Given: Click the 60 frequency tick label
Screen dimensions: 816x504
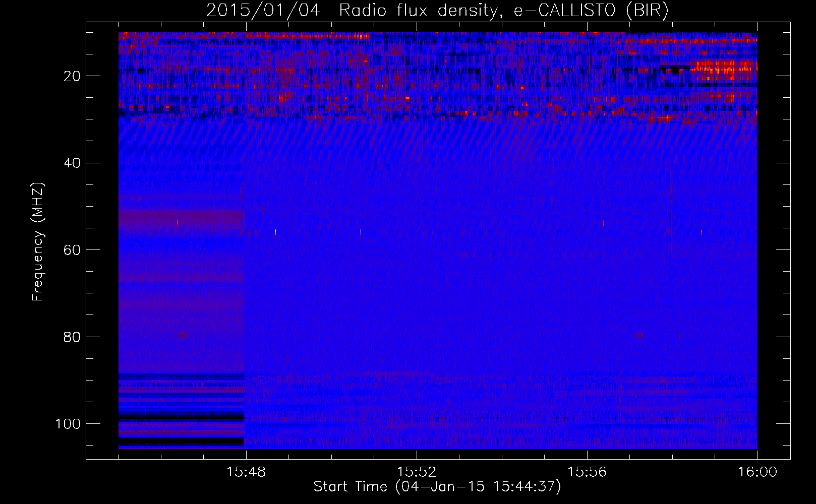Looking at the screenshot, I should click(72, 250).
